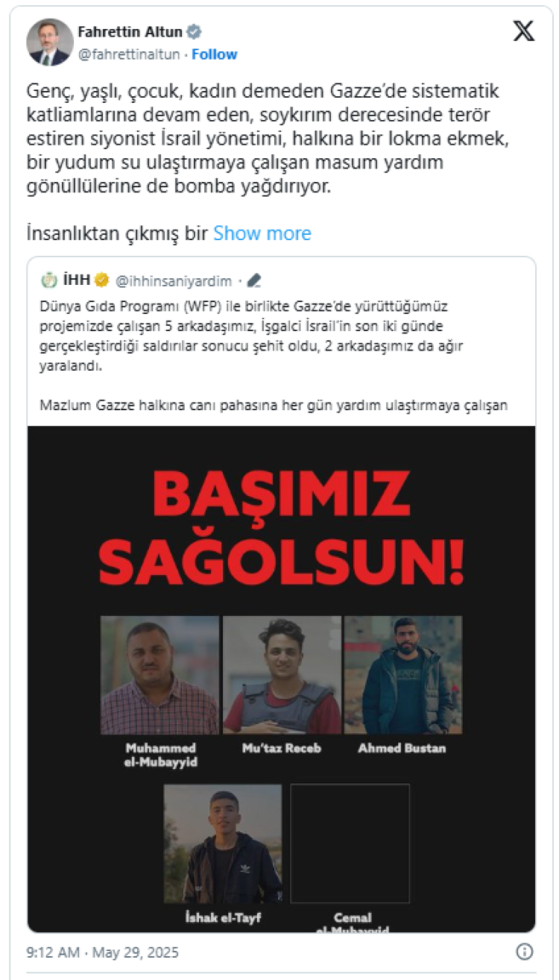Click the 9:12 AM May 29, 2025 timestamp
Screen dimensions: 559x980
pos(102,952)
